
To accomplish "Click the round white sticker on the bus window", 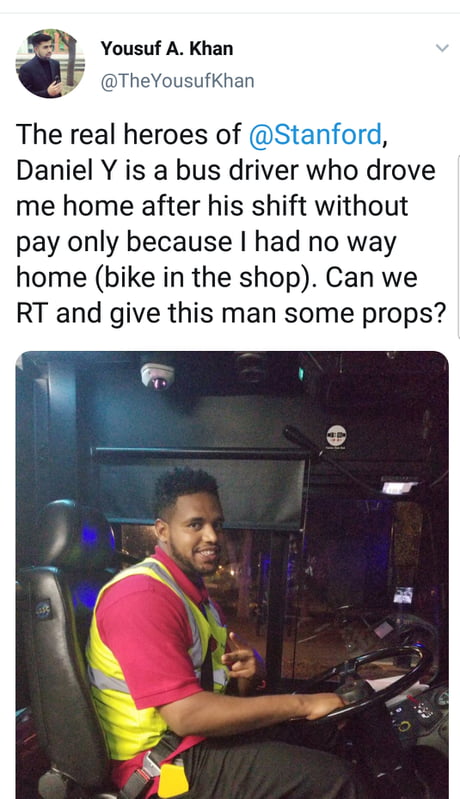I will click(336, 436).
